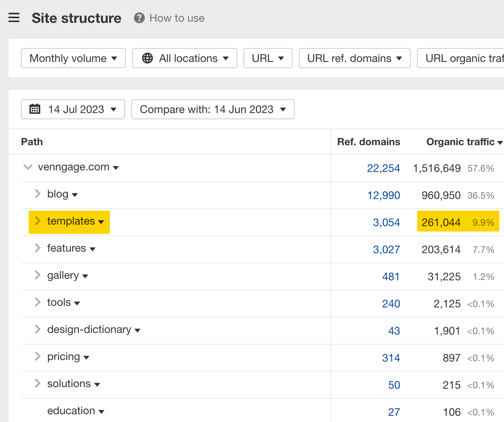
Task: Open the URL ref. domains filter dropdown
Action: click(x=354, y=58)
